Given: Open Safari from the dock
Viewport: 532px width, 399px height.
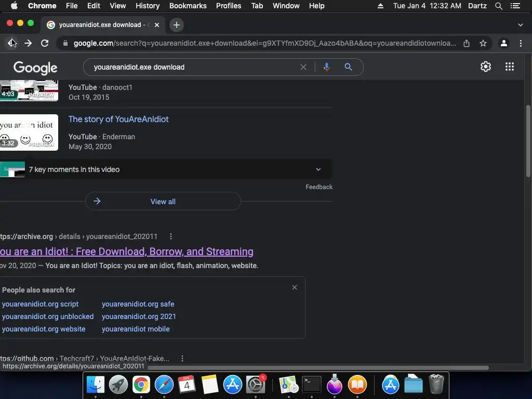Looking at the screenshot, I should tap(164, 384).
